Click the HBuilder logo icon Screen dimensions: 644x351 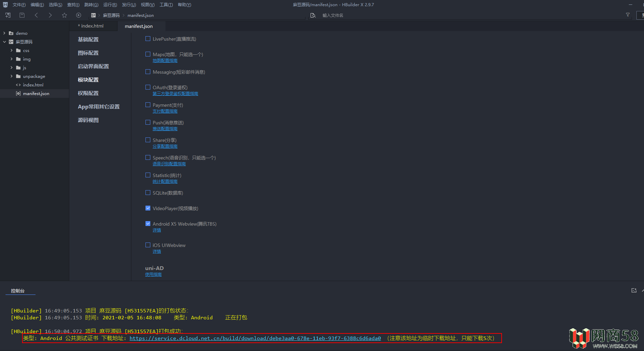5,5
